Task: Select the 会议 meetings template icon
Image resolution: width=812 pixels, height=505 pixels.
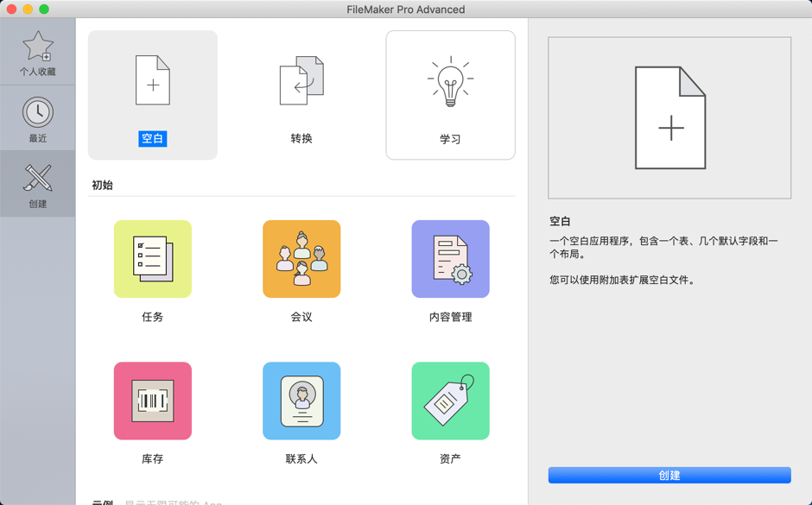Action: (301, 259)
